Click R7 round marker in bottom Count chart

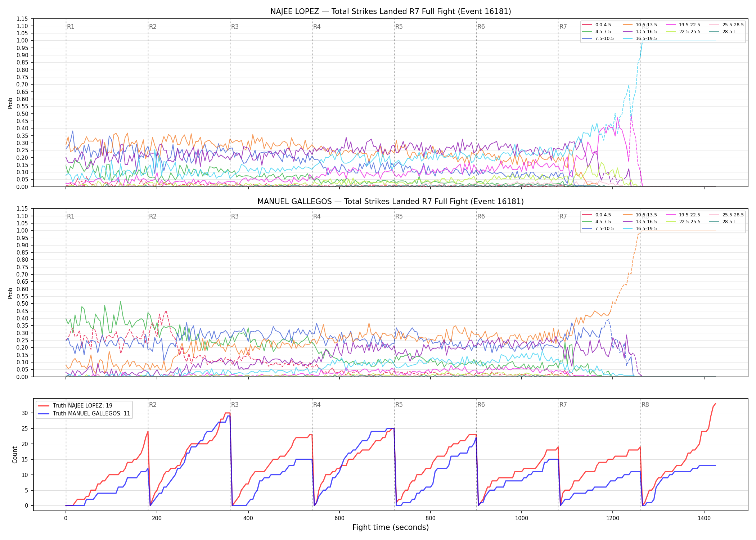coord(563,405)
